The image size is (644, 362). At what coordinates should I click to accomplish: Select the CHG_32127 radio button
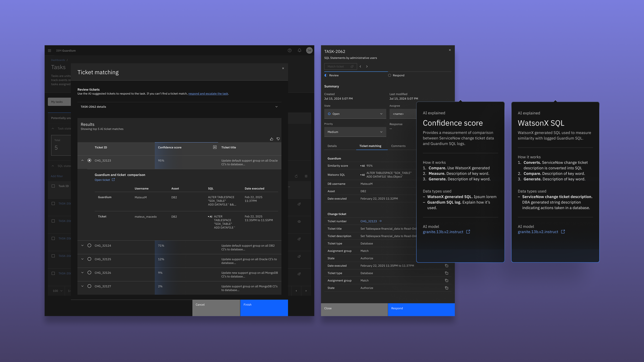tap(89, 286)
